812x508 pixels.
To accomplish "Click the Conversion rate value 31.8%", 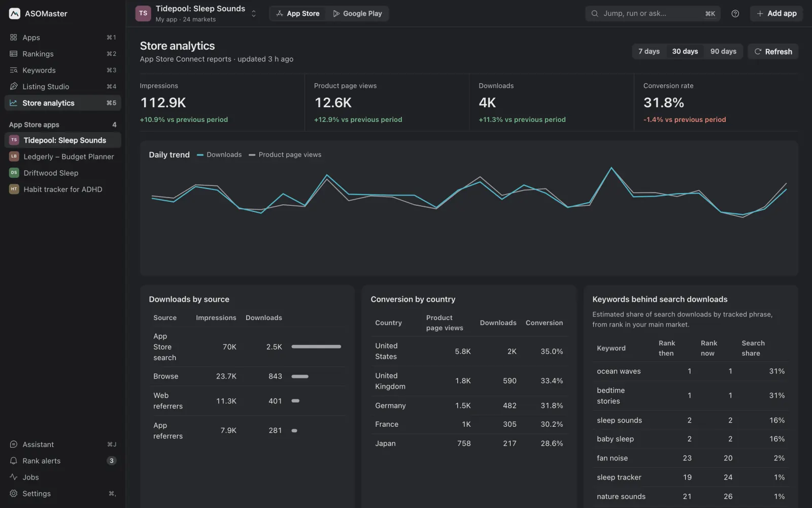I will [x=663, y=103].
